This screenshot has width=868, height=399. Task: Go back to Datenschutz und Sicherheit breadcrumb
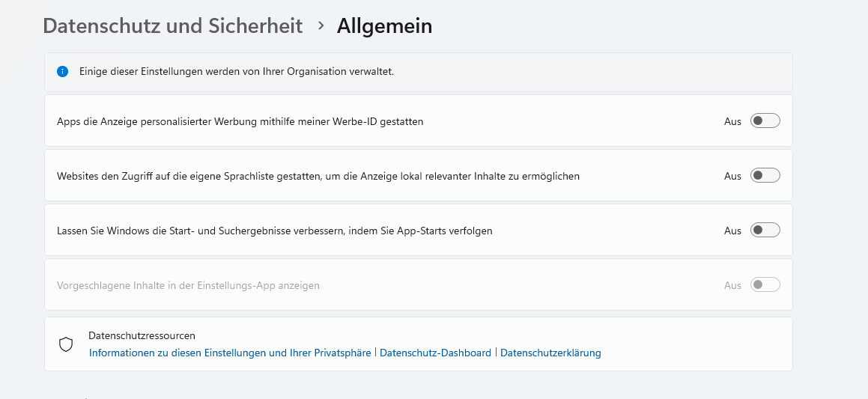click(173, 26)
